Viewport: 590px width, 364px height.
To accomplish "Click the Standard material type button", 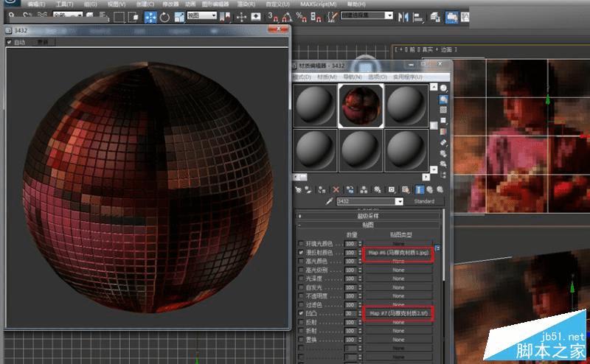I will (424, 201).
